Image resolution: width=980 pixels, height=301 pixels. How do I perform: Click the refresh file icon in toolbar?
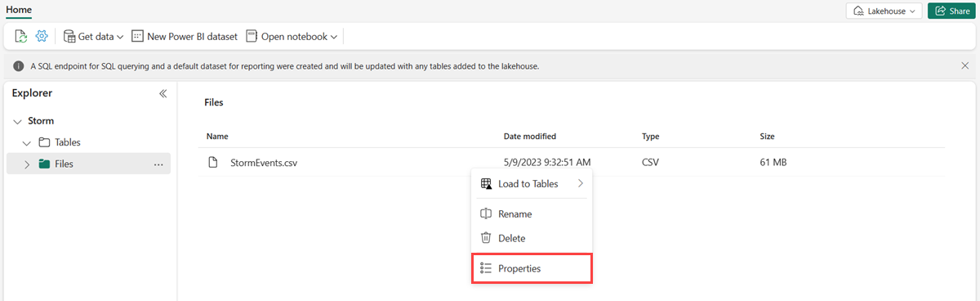(21, 37)
